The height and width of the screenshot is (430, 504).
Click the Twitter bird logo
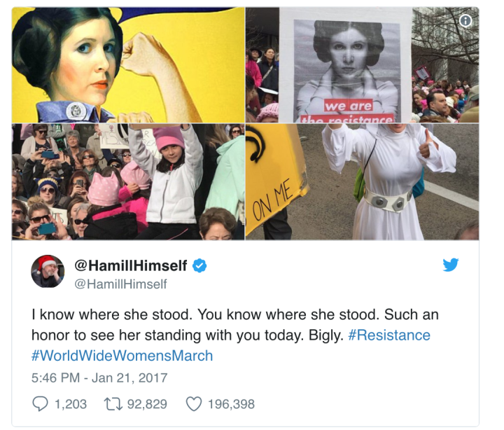(450, 265)
